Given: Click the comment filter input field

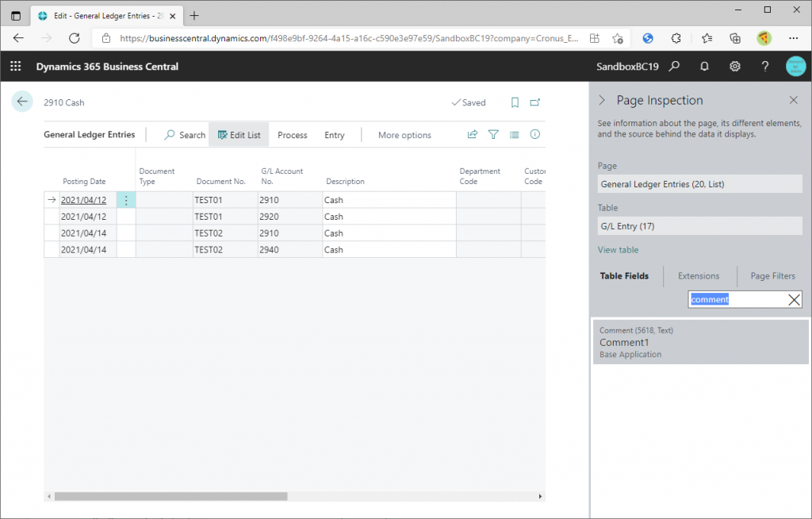Looking at the screenshot, I should [737, 299].
